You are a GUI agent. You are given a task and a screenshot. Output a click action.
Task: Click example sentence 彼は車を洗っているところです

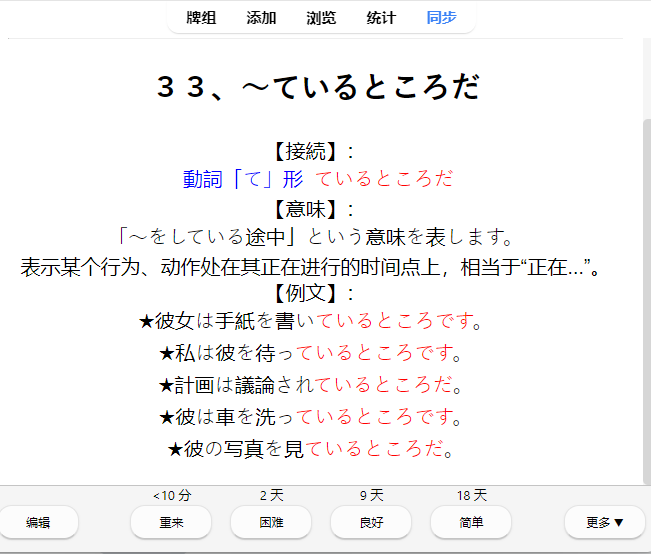coord(310,417)
